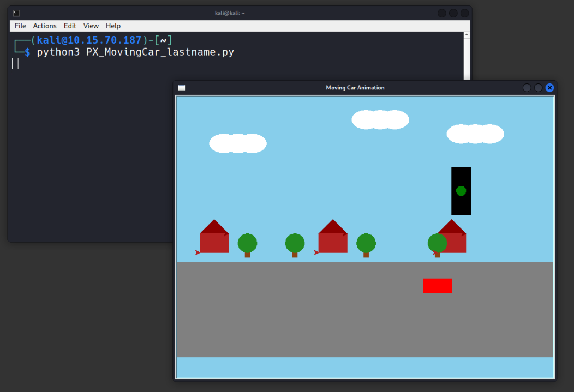Close the kali terminal window

pos(464,13)
